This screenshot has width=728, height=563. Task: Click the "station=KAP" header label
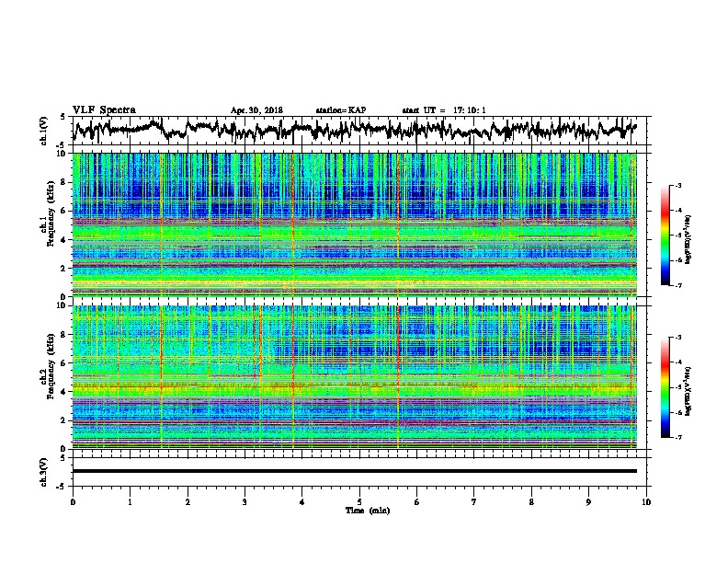pos(341,110)
